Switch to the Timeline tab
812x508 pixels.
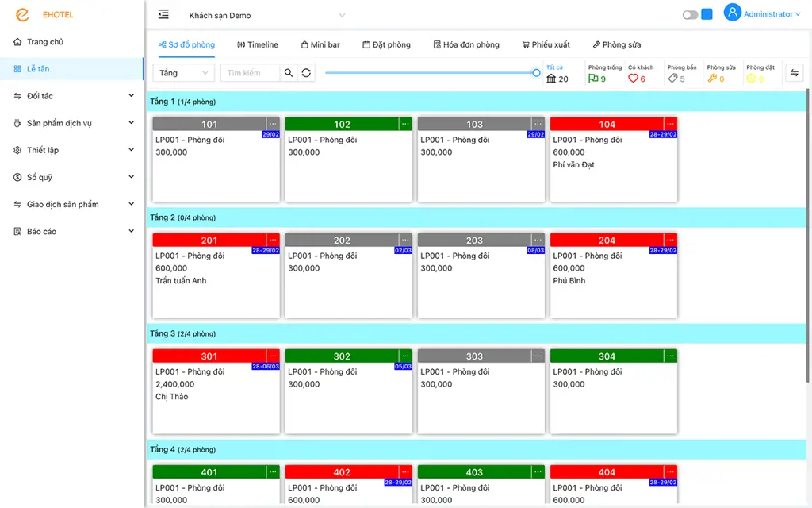click(x=258, y=44)
